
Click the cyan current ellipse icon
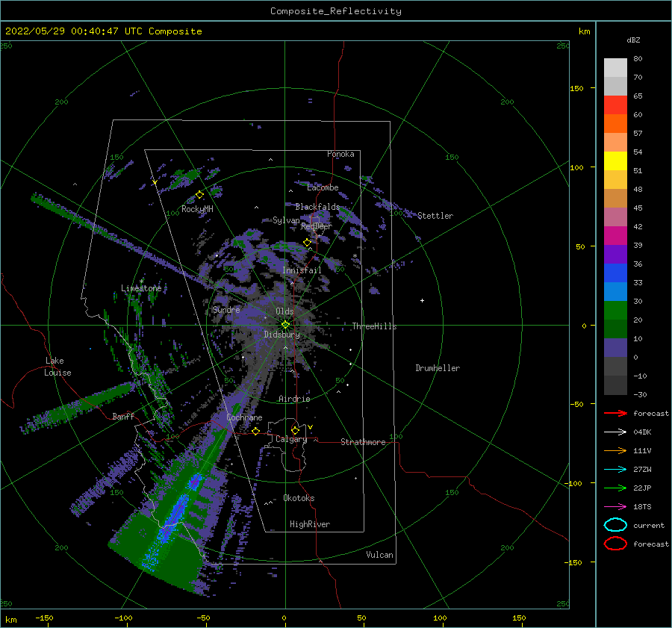[615, 525]
